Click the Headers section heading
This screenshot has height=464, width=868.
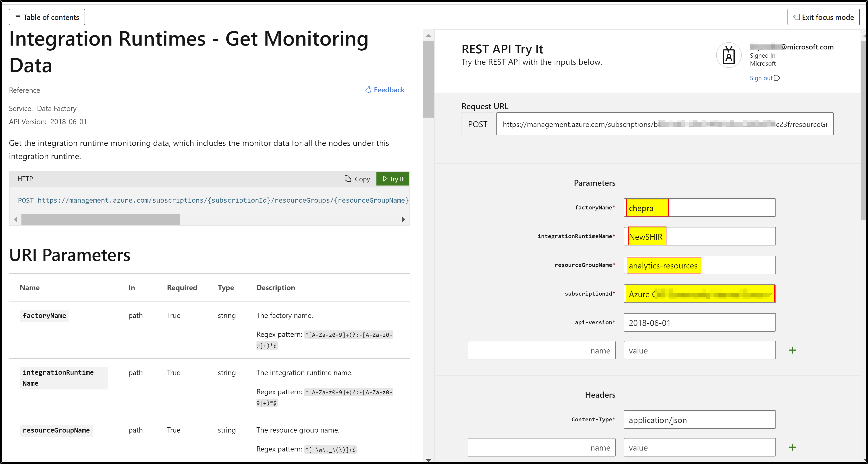pyautogui.click(x=600, y=395)
